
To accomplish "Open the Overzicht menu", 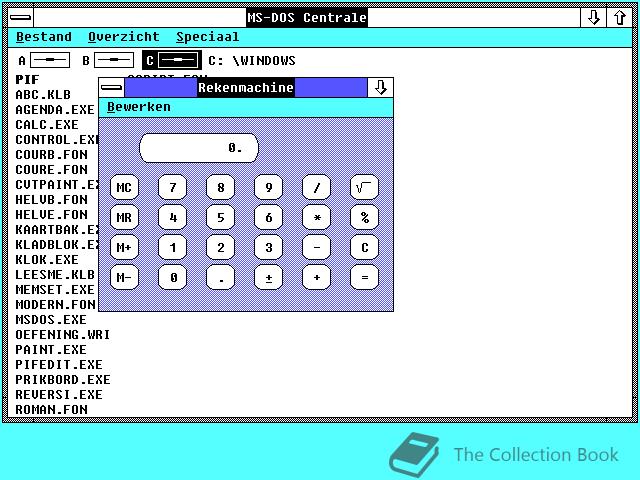I will (124, 37).
